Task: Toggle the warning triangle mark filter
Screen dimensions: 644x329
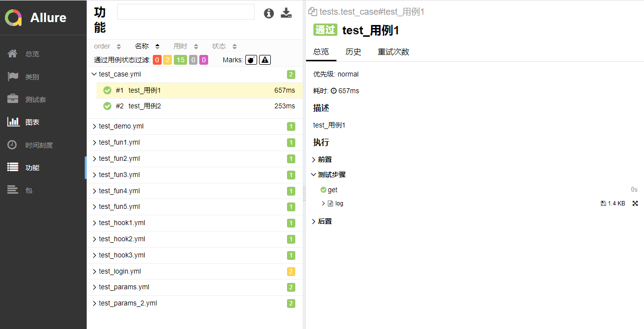Action: 265,60
